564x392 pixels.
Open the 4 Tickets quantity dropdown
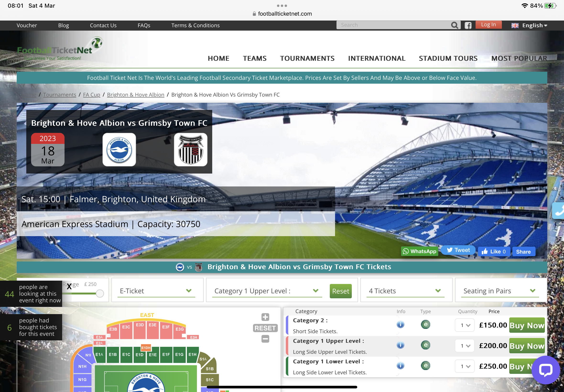[x=405, y=291]
